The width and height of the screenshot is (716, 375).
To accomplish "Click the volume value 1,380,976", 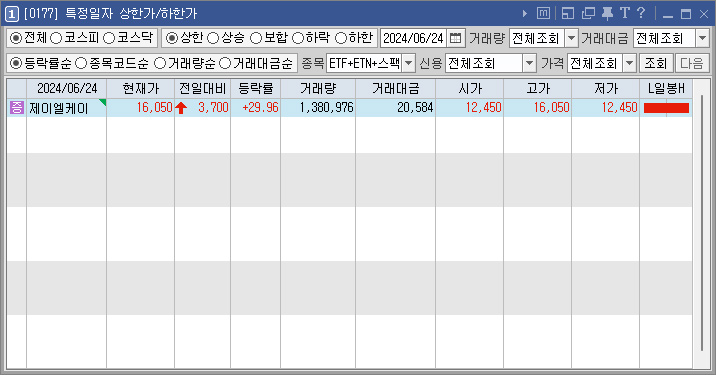I will pyautogui.click(x=326, y=107).
